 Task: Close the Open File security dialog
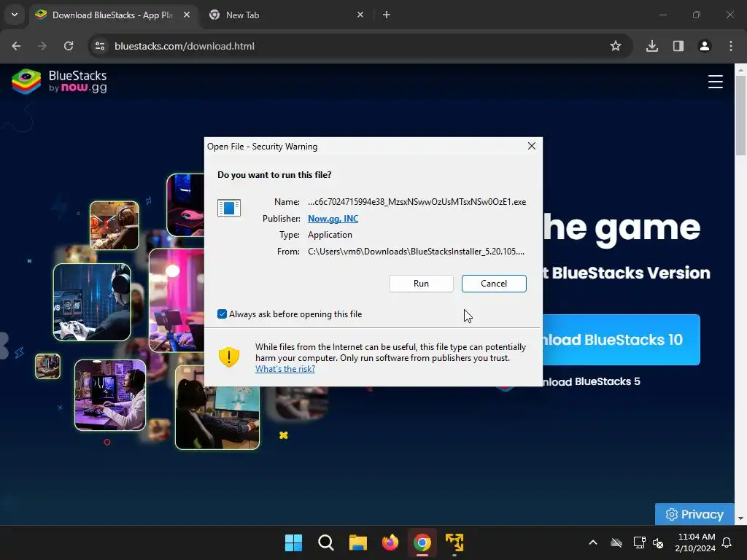(532, 146)
